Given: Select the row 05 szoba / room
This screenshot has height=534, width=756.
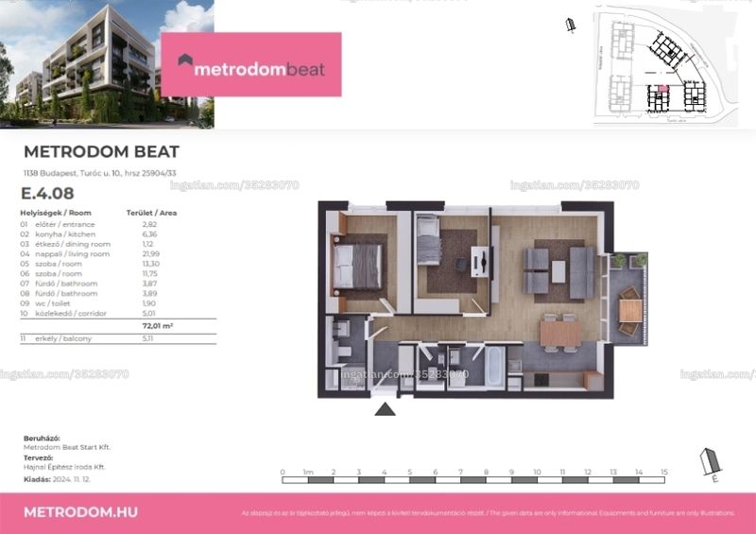Looking at the screenshot, I should pos(118,264).
